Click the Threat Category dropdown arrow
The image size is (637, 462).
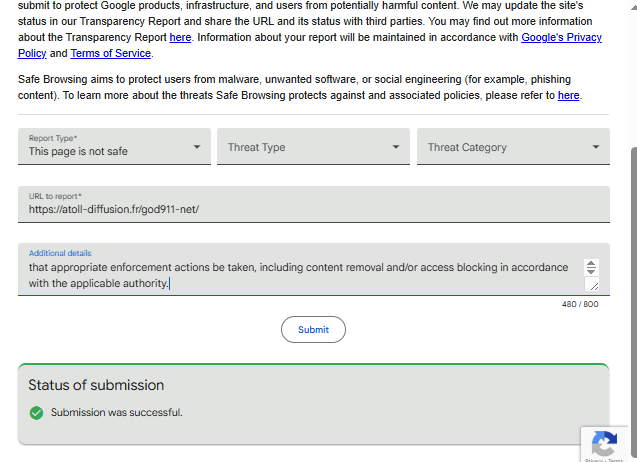click(596, 147)
